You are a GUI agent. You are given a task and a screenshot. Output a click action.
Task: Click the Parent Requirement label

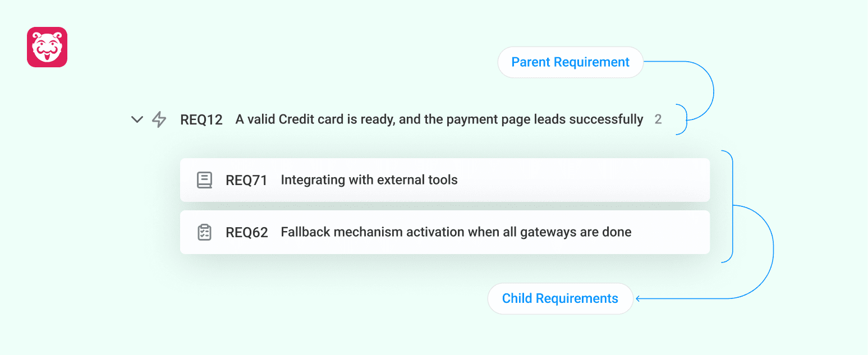click(x=570, y=62)
